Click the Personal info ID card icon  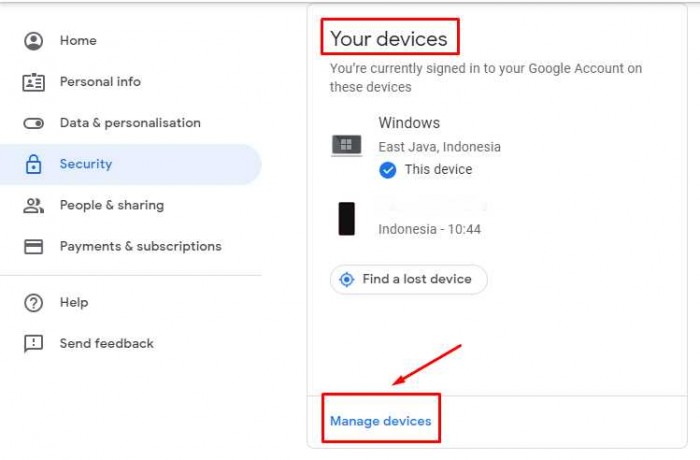click(33, 82)
